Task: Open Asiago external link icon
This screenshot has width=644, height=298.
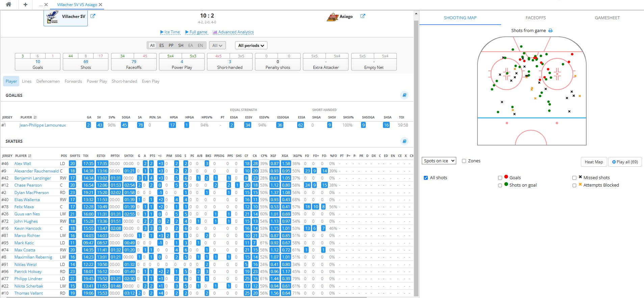Action: tap(363, 16)
